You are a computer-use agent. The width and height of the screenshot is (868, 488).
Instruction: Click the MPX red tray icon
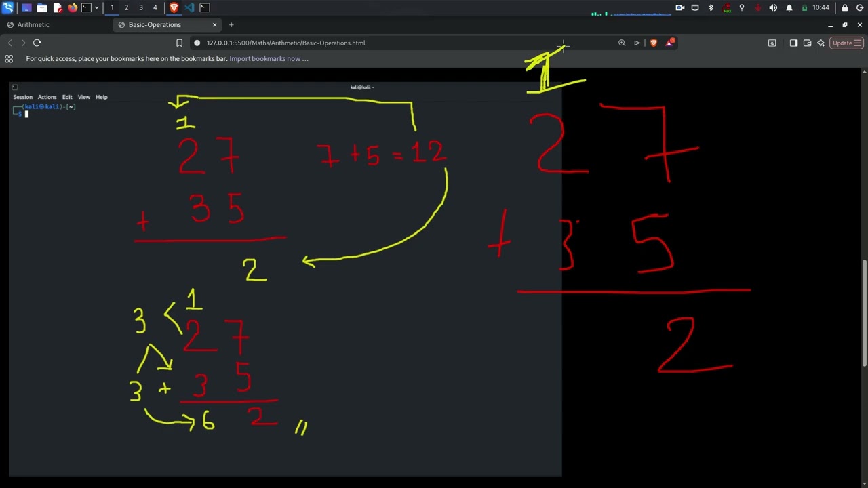point(727,7)
